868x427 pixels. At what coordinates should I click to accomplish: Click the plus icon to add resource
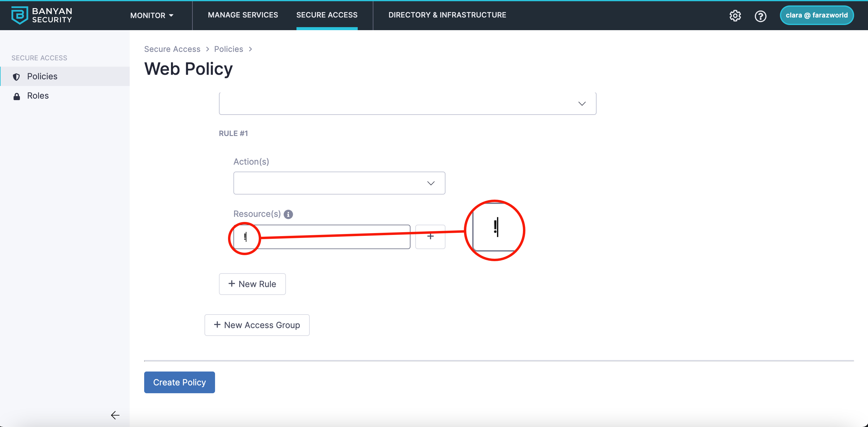pyautogui.click(x=430, y=237)
